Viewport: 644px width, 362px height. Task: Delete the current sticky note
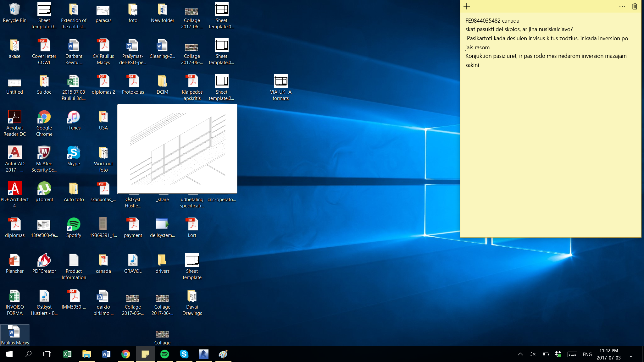pos(635,6)
